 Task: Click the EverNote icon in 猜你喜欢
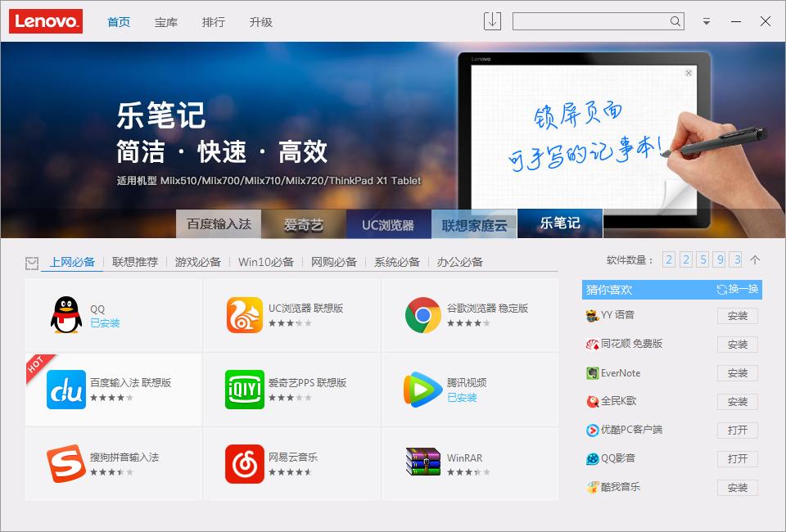[x=593, y=372]
